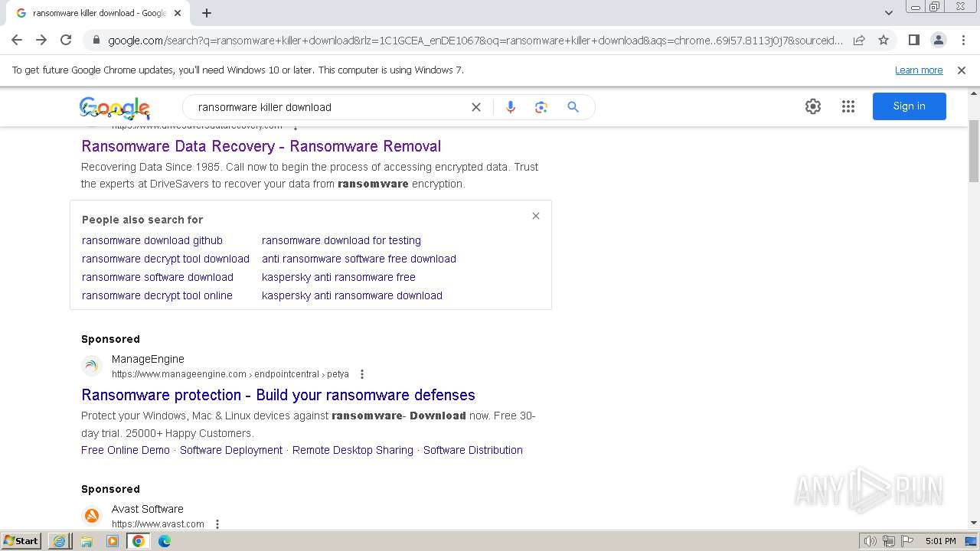This screenshot has height=551, width=980.
Task: Click the ManageEngine favicon
Action: (x=92, y=366)
